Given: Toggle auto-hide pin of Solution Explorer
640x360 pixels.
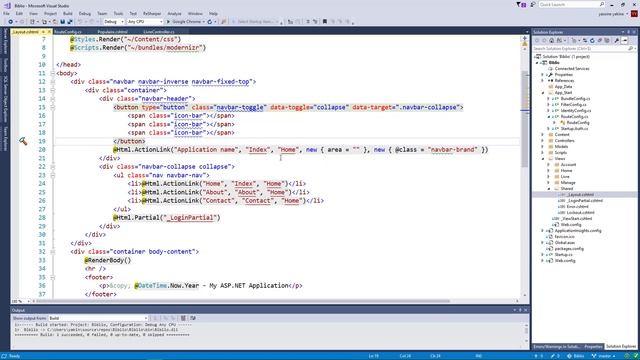Looking at the screenshot, I should click(629, 32).
